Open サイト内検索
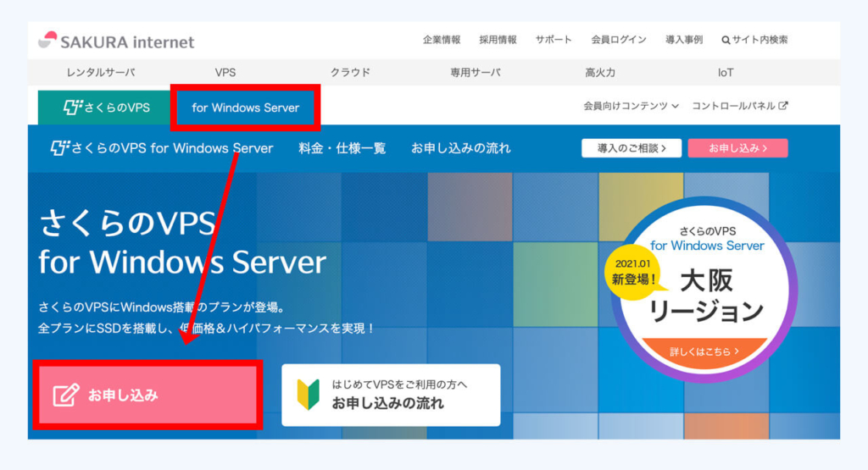This screenshot has height=470, width=868. pos(754,40)
